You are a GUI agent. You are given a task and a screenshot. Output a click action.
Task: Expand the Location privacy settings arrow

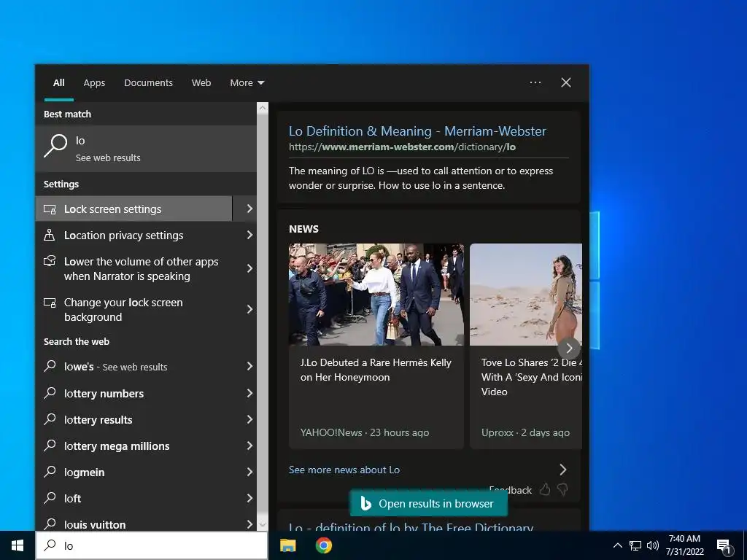point(249,235)
